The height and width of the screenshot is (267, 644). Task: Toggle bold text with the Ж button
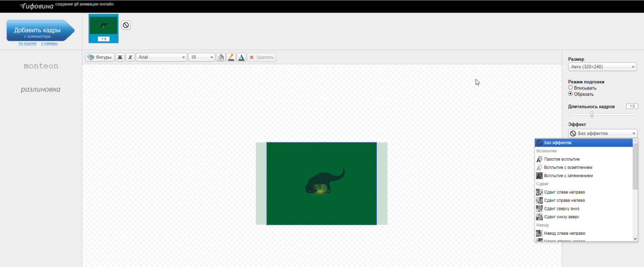[120, 57]
